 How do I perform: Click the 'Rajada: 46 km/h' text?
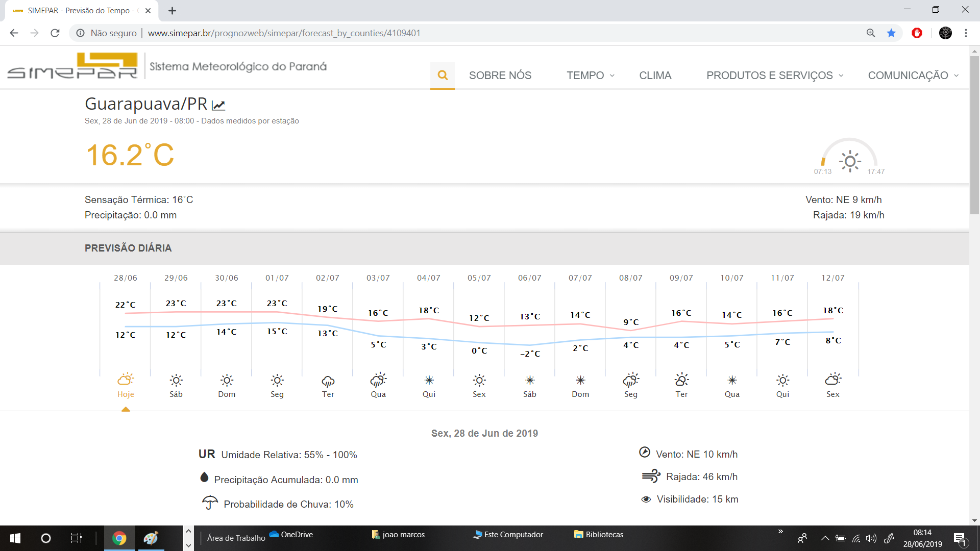click(702, 477)
